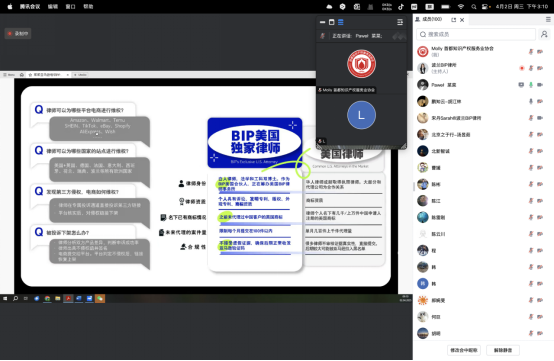Image resolution: width=554 pixels, height=361 pixels.
Task: Select the blue list view icon in the floating panel
Action: point(341,22)
